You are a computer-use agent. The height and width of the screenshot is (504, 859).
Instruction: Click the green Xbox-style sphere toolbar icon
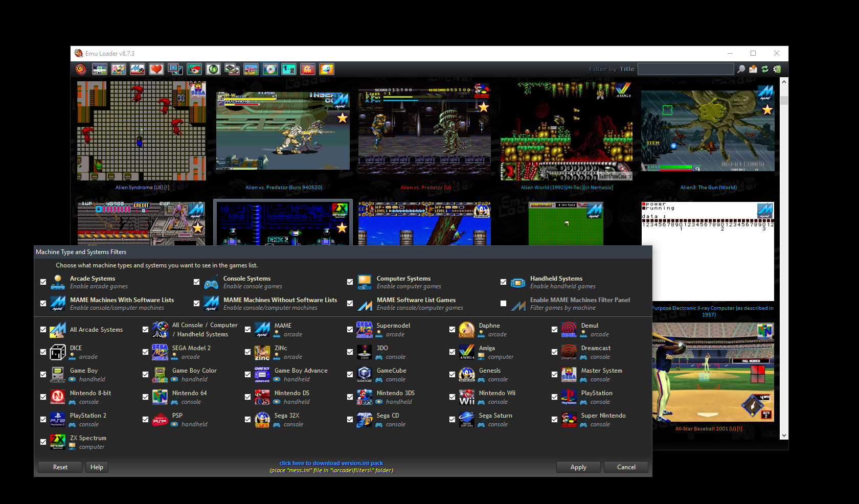(x=213, y=69)
